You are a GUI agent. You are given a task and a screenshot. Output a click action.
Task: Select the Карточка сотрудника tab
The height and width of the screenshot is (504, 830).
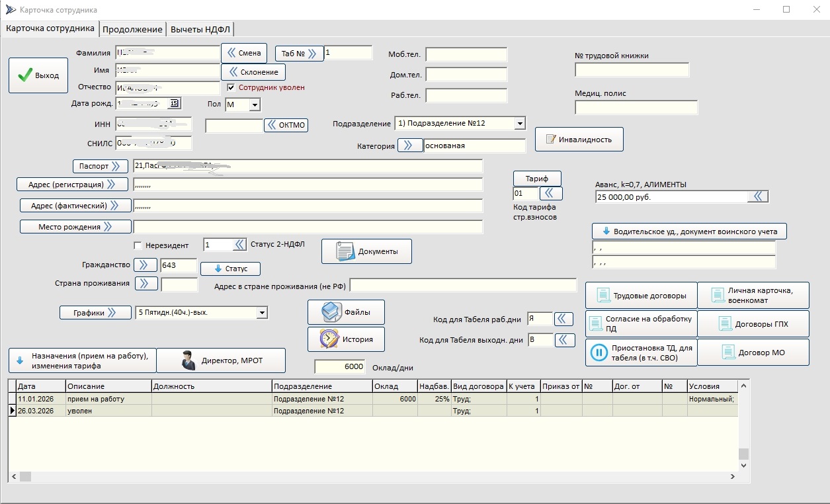point(50,28)
